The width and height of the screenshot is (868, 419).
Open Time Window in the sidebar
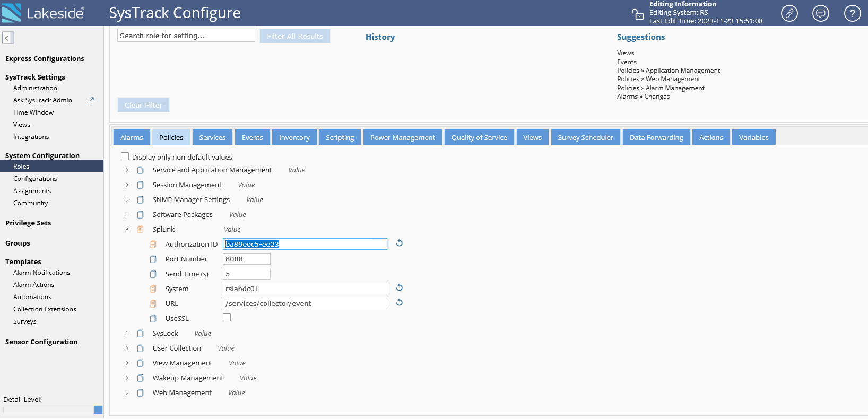[x=33, y=112]
